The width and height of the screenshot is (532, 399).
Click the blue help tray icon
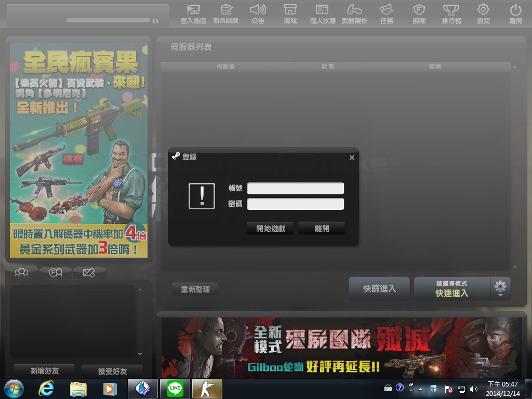(400, 388)
